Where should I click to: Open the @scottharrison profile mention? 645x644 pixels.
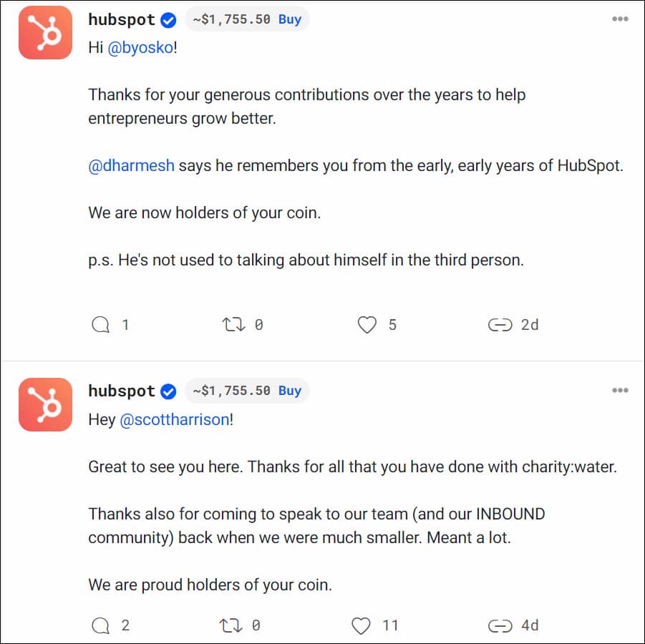[175, 420]
